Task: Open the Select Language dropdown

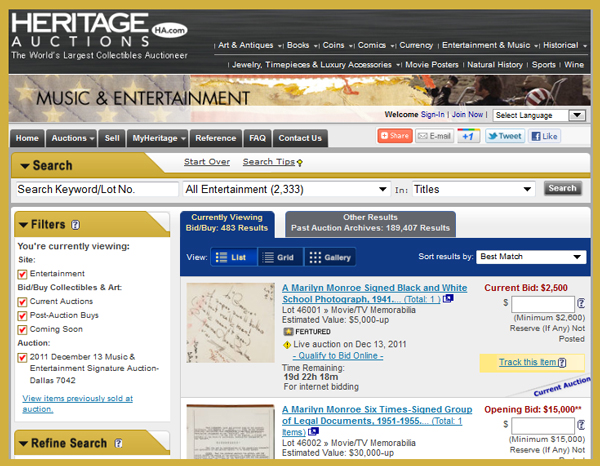Action: click(540, 115)
